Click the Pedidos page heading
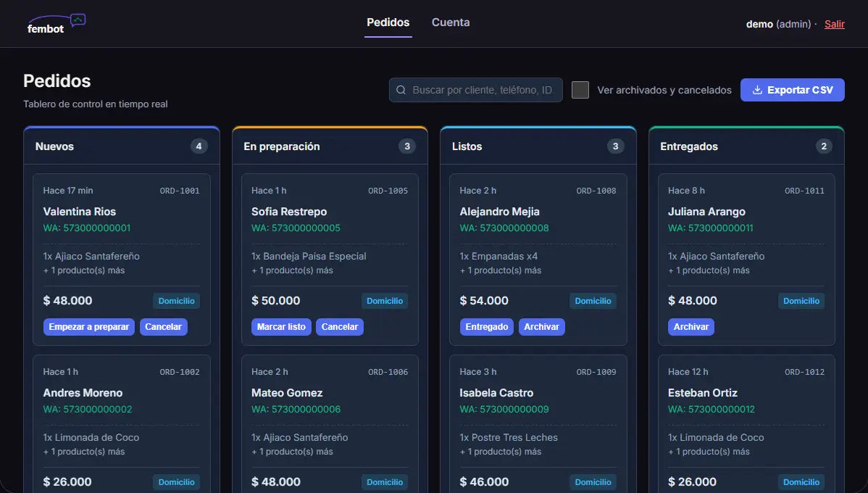The image size is (868, 493). click(x=57, y=81)
